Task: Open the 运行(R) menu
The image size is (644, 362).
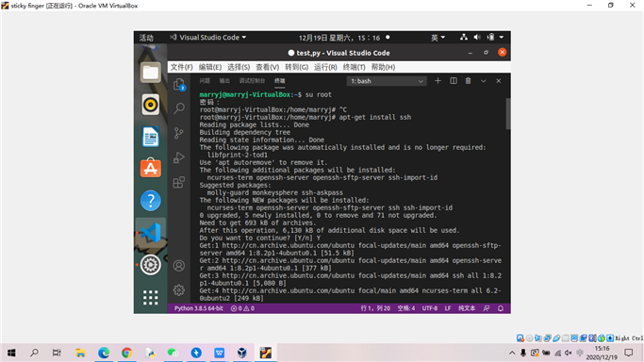Action: (325, 67)
